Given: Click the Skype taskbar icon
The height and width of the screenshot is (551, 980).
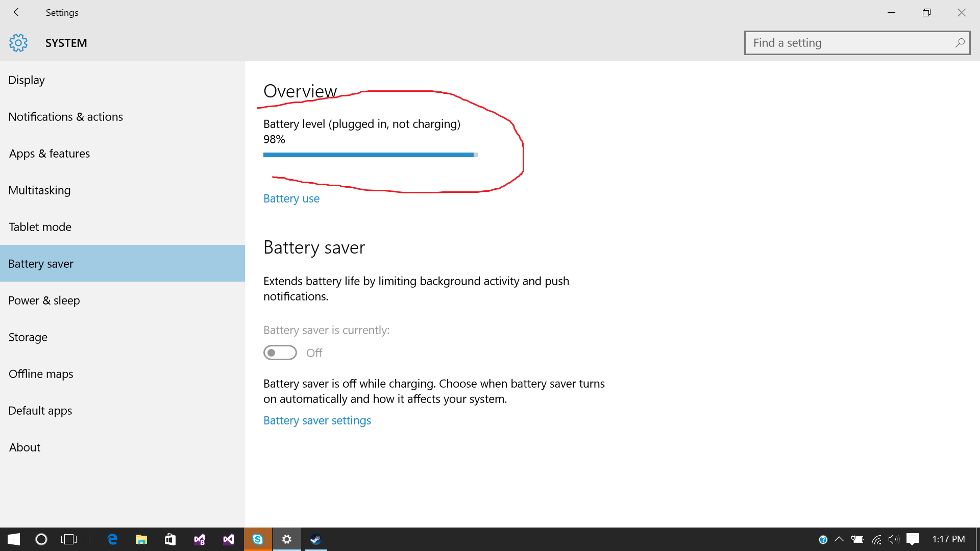Looking at the screenshot, I should coord(257,539).
